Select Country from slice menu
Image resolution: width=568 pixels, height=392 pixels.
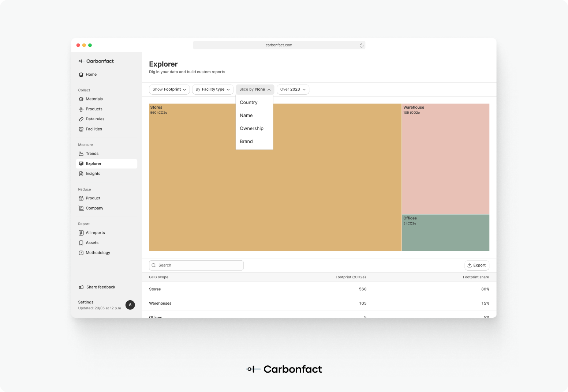[254, 103]
